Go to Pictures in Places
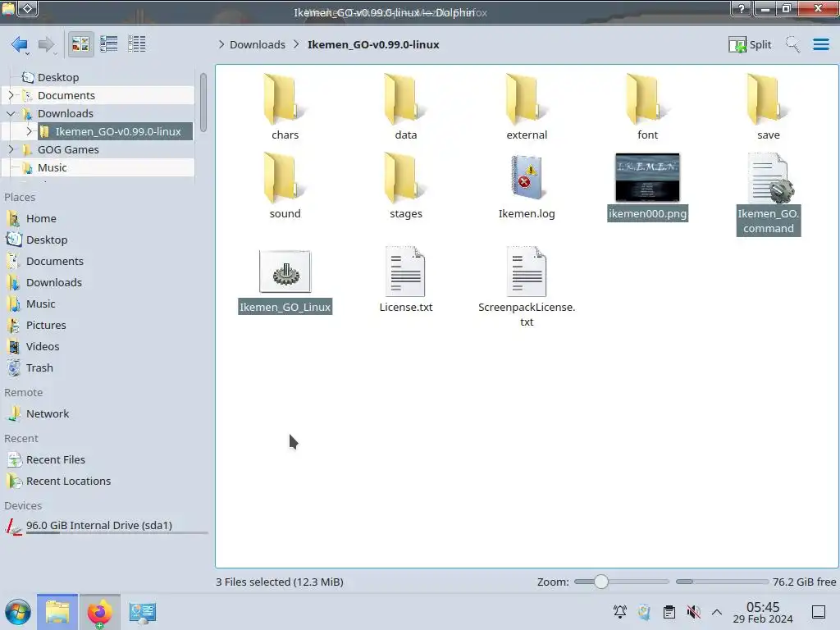The image size is (840, 630). [46, 325]
